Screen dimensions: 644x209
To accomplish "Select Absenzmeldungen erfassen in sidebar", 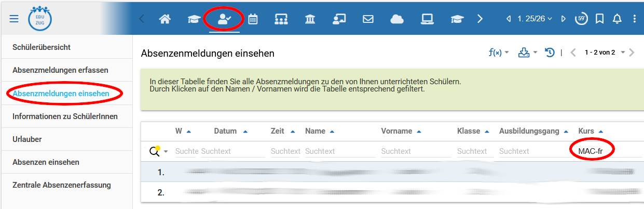I will click(x=60, y=70).
